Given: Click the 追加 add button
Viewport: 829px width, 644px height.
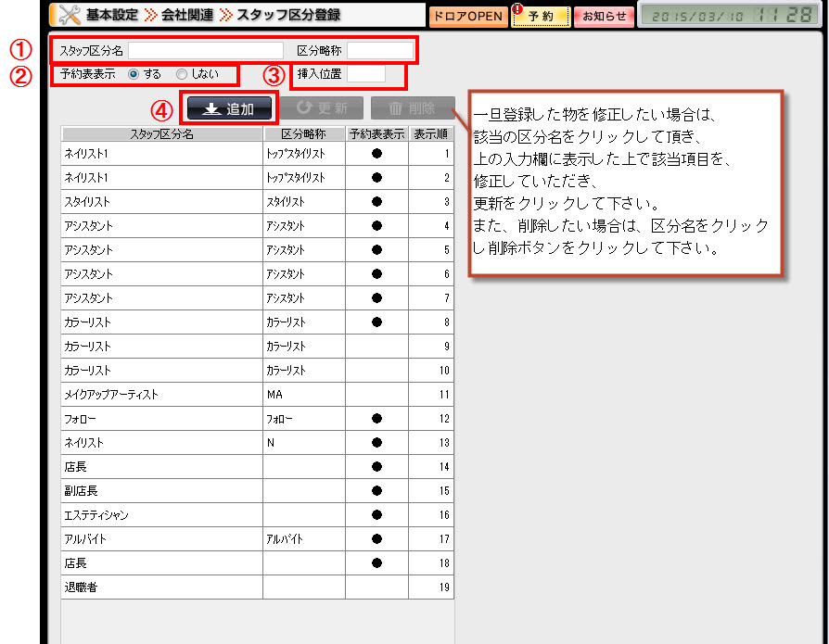Looking at the screenshot, I should click(229, 108).
